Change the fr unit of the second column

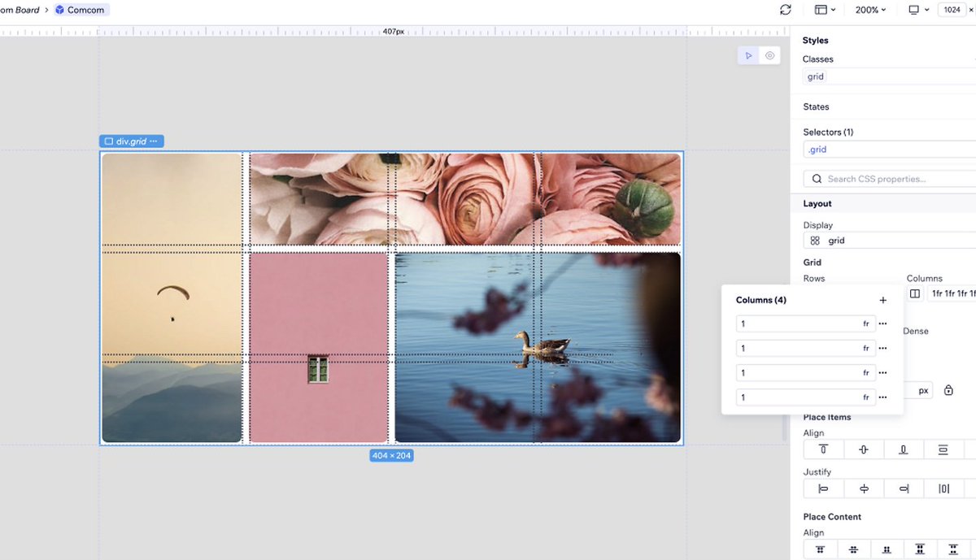pos(866,348)
